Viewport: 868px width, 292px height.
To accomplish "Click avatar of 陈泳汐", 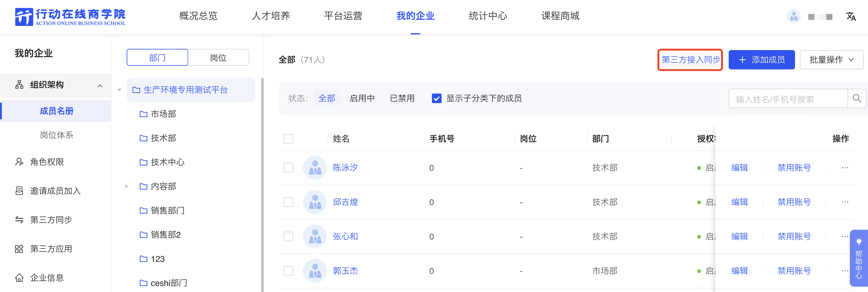I will coord(315,168).
